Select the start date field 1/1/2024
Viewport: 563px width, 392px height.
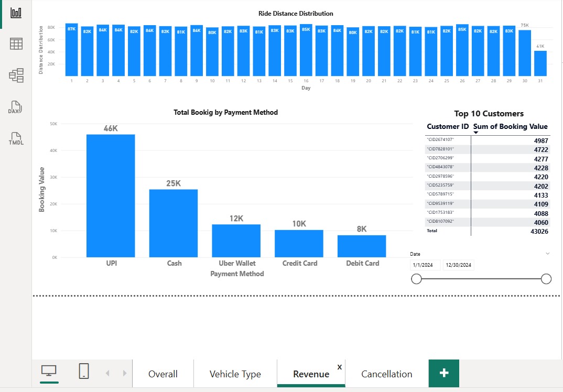click(x=425, y=265)
